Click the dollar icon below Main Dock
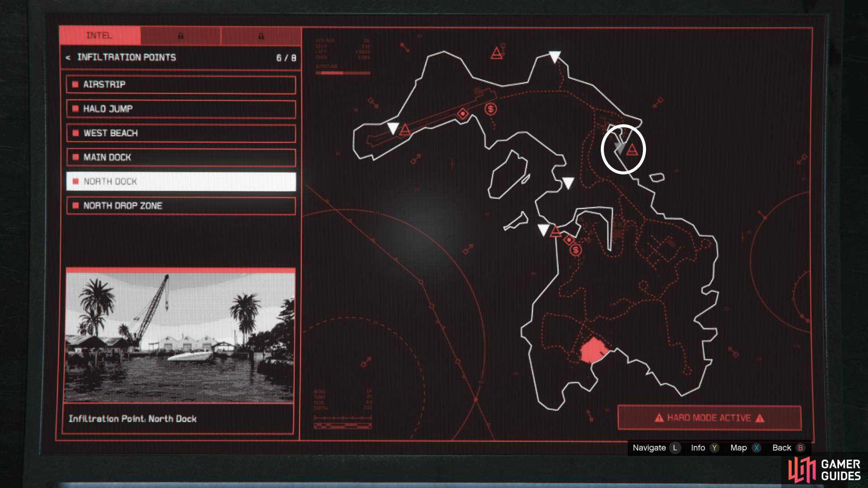 576,250
